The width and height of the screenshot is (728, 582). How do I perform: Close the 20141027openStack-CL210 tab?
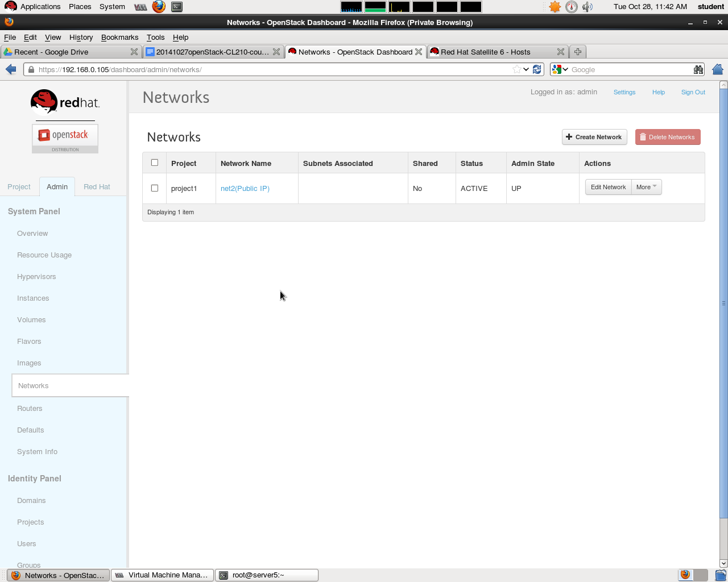[276, 52]
